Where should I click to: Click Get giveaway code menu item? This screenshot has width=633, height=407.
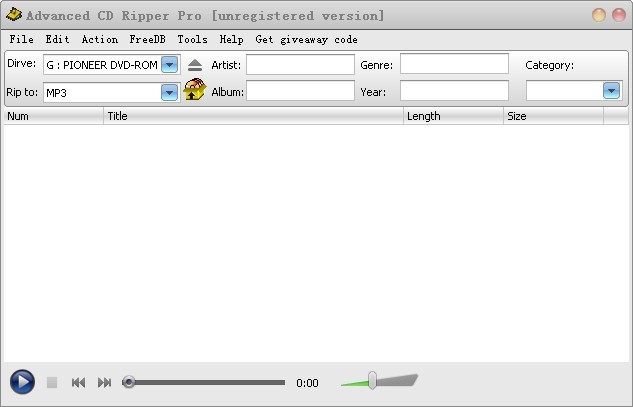pyautogui.click(x=306, y=39)
